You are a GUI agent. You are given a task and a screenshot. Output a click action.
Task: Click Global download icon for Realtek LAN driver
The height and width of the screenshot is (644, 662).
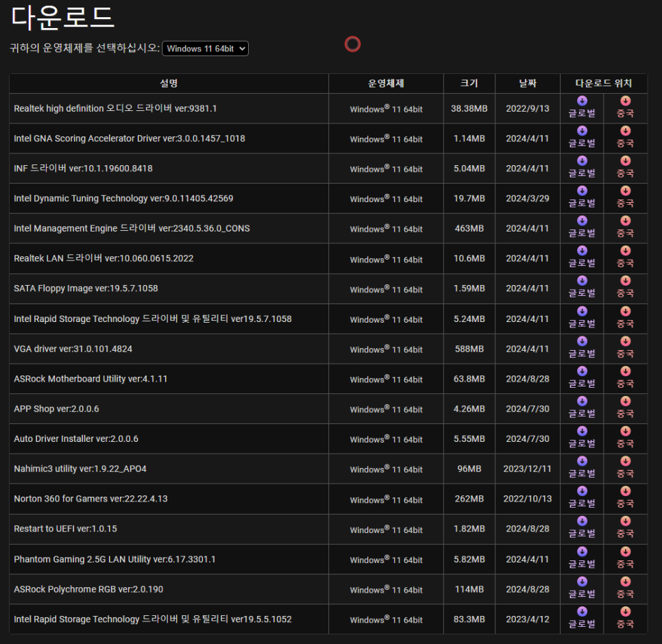pyautogui.click(x=583, y=251)
